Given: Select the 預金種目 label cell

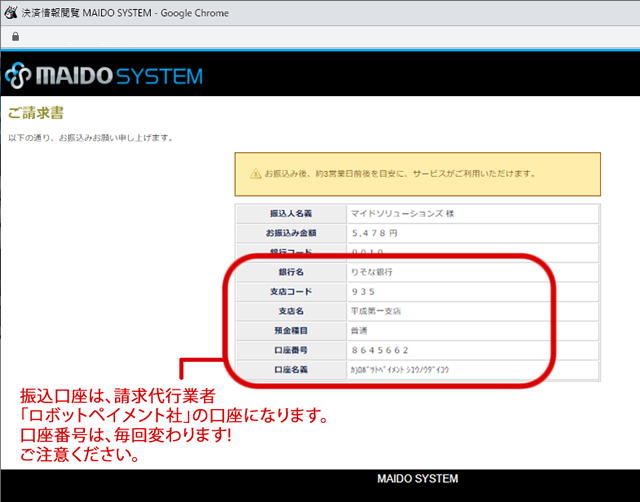Looking at the screenshot, I should tap(291, 331).
